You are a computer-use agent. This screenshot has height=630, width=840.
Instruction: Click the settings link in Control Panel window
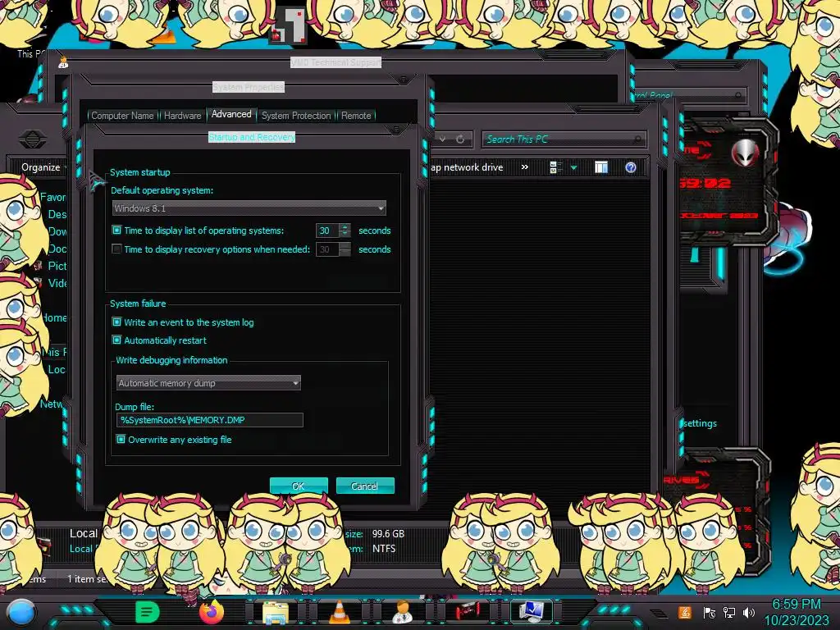700,423
